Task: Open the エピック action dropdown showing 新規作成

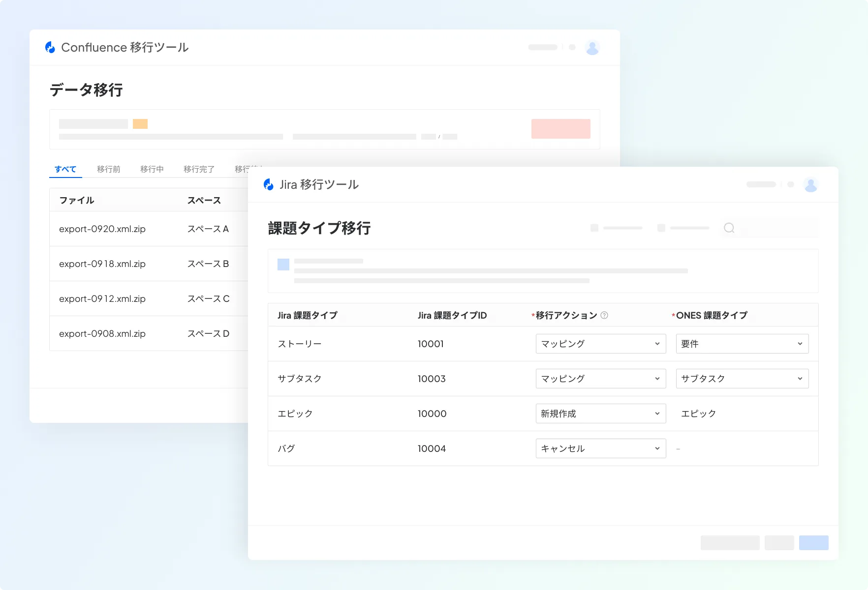Action: click(x=600, y=413)
